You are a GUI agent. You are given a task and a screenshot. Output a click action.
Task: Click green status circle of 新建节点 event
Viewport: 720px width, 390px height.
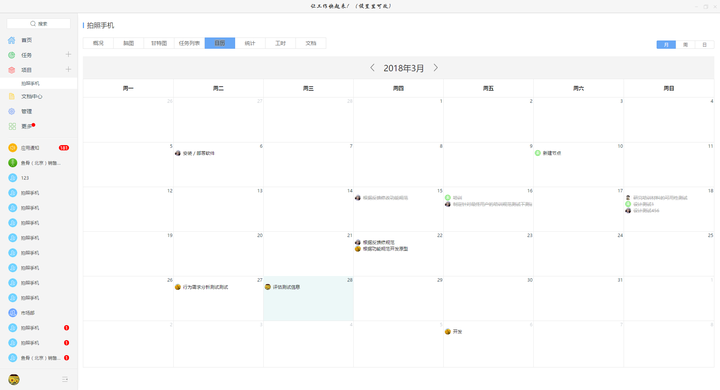point(538,153)
